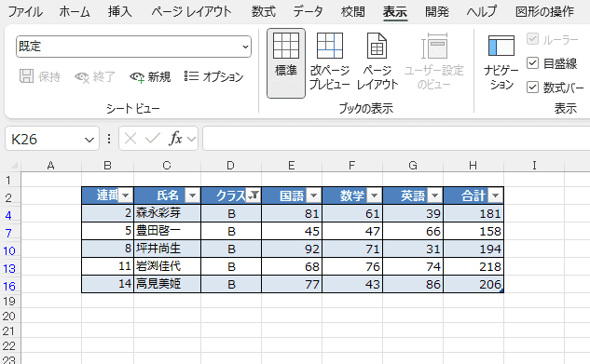Select cell with 豊田啓一
The height and width of the screenshot is (364, 590).
click(167, 231)
